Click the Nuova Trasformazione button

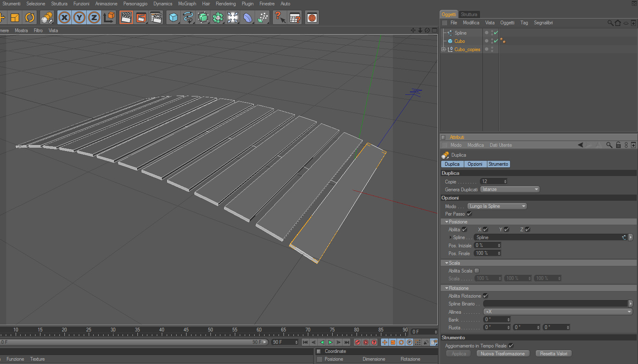tap(503, 354)
